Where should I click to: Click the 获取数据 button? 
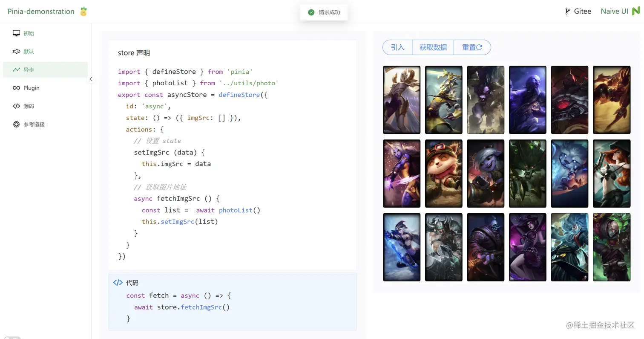[433, 47]
